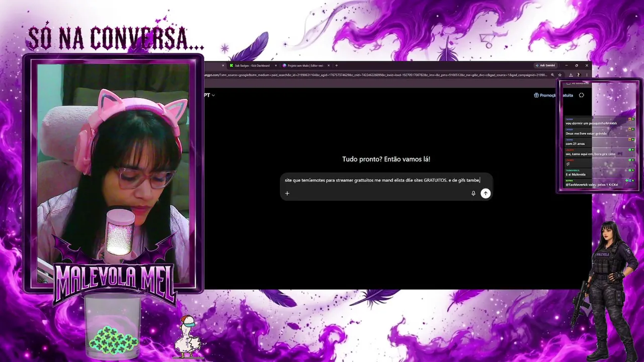
Task: Open Ask Gemini in the browser title bar
Action: pos(546,65)
